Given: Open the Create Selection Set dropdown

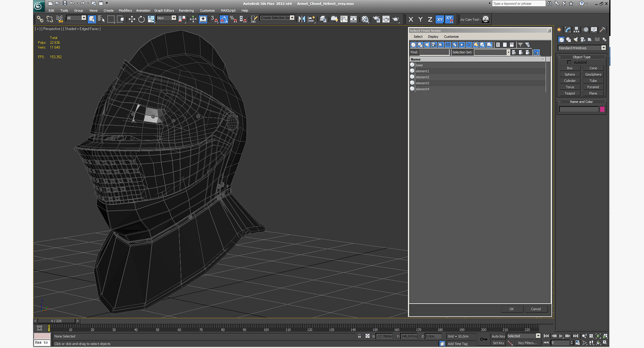Looking at the screenshot, I should point(277,18).
